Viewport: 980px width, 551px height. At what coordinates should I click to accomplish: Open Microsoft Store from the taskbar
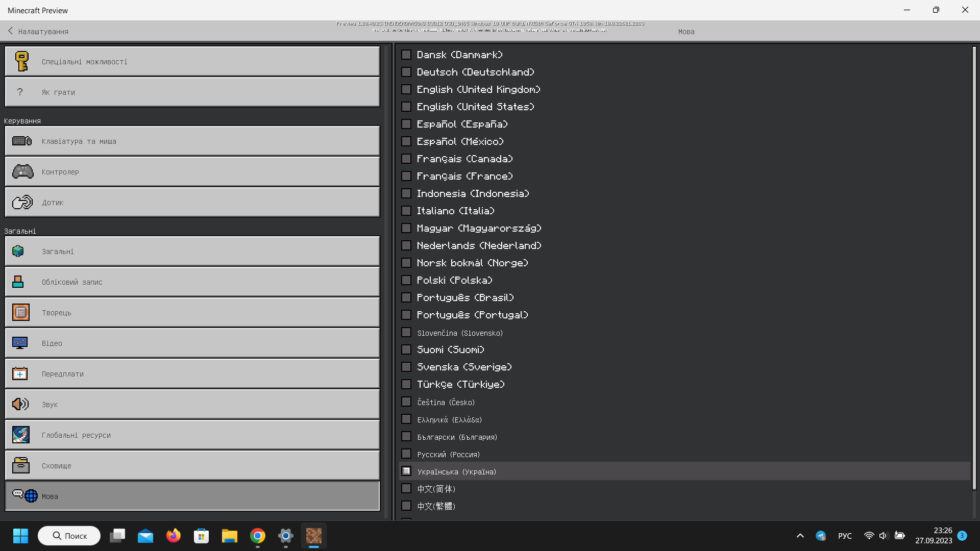click(x=202, y=536)
